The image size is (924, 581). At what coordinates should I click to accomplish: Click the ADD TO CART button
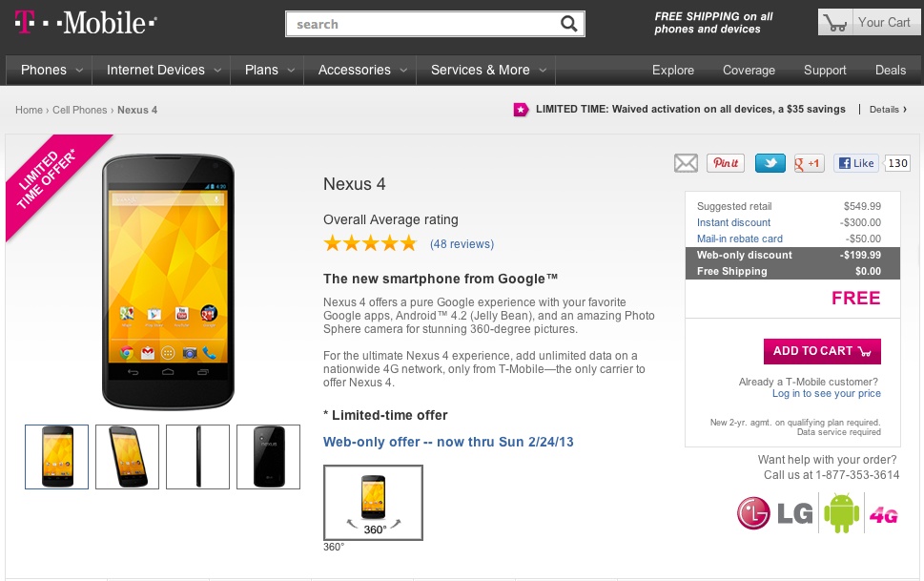822,351
